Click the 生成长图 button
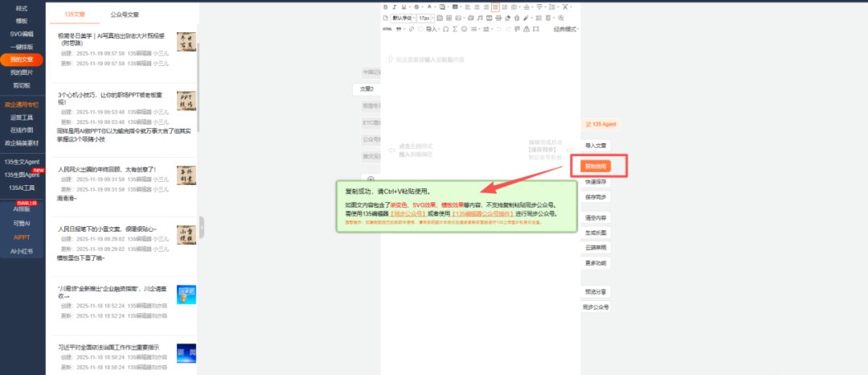This screenshot has width=868, height=375. tap(596, 233)
